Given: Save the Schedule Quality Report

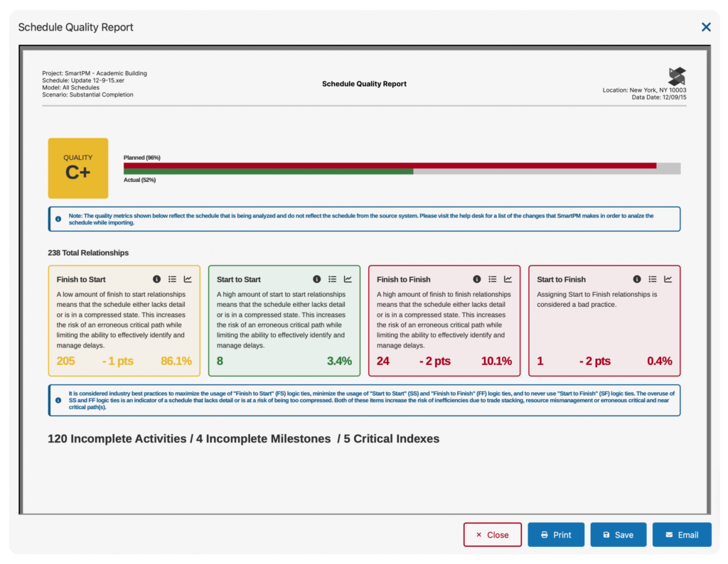Looking at the screenshot, I should [x=618, y=535].
